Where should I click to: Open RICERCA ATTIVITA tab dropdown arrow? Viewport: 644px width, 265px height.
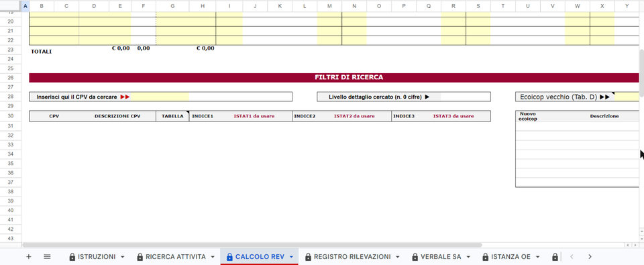click(213, 257)
